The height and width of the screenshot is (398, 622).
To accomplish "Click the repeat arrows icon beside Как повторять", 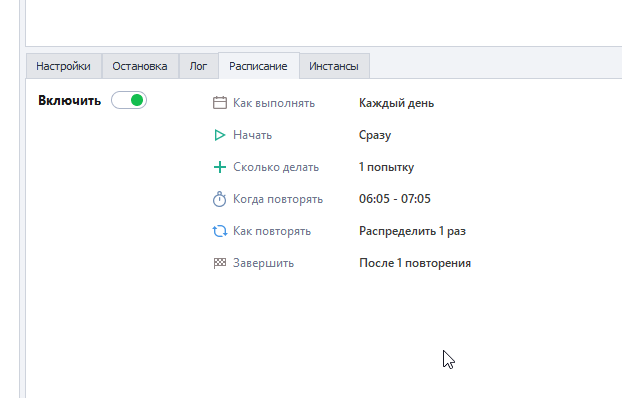I will [x=220, y=231].
